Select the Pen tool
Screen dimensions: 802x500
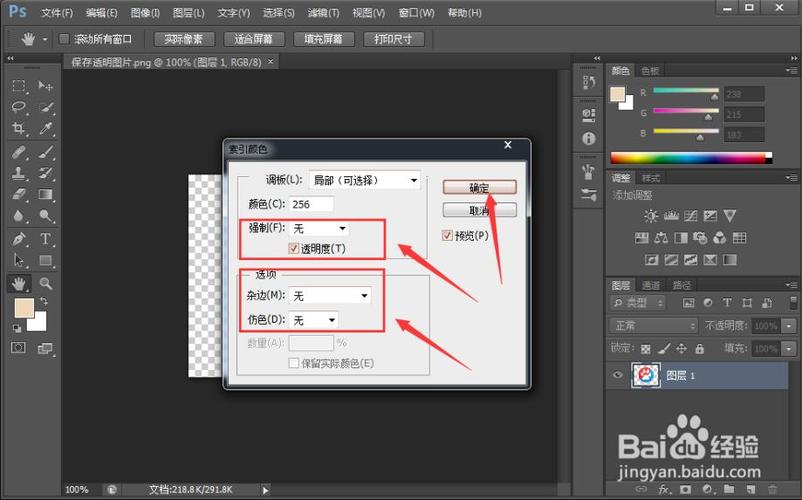point(19,239)
